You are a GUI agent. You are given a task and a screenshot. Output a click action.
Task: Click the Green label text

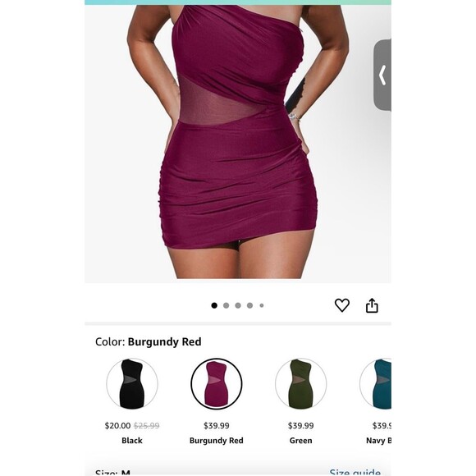coord(301,441)
